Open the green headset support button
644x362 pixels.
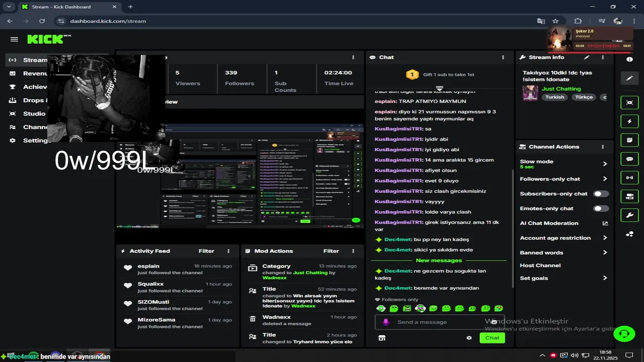tap(624, 333)
